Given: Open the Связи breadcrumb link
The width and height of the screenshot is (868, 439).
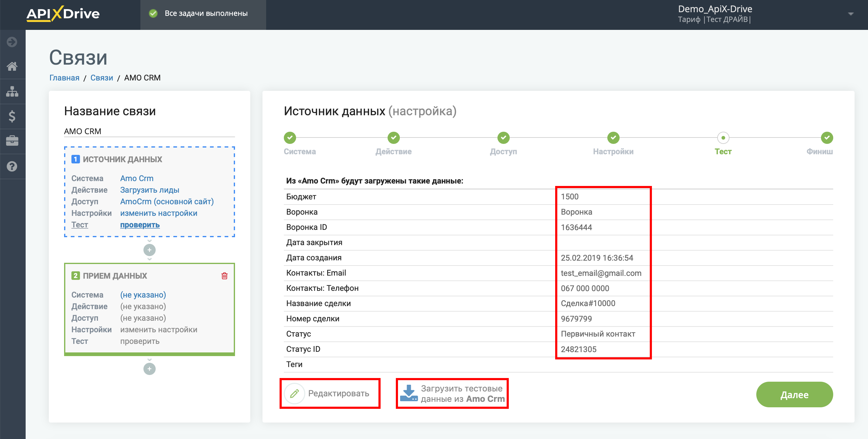Looking at the screenshot, I should [101, 78].
